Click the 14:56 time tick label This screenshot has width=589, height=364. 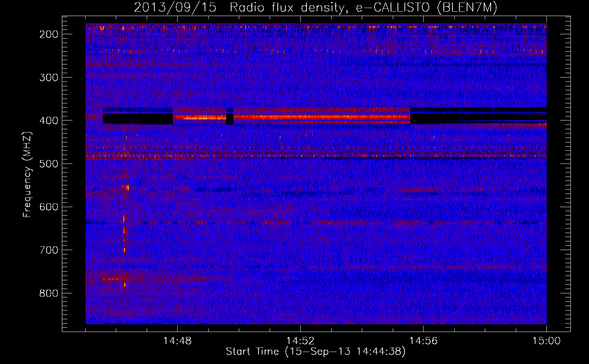[x=423, y=341]
